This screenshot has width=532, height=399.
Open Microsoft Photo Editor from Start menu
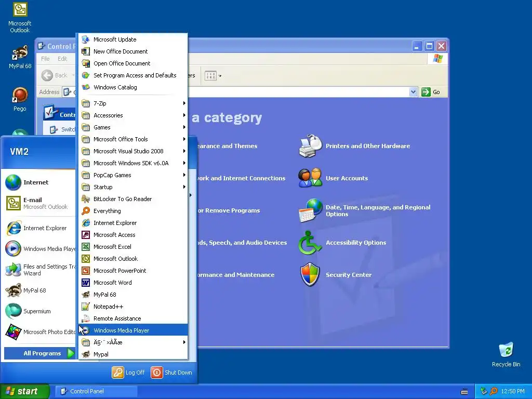(x=39, y=332)
